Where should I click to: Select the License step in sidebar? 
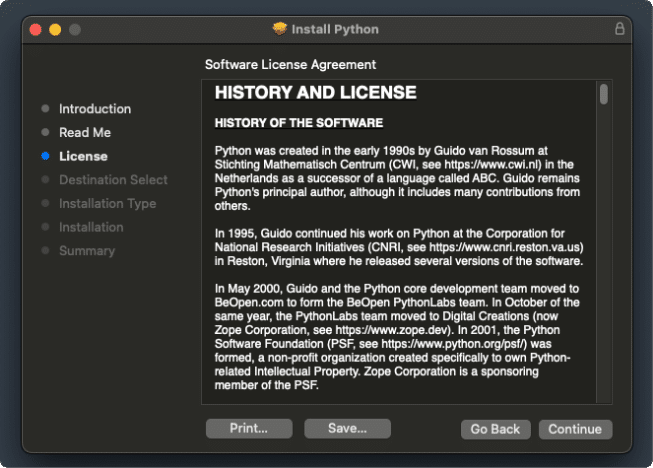coord(83,156)
